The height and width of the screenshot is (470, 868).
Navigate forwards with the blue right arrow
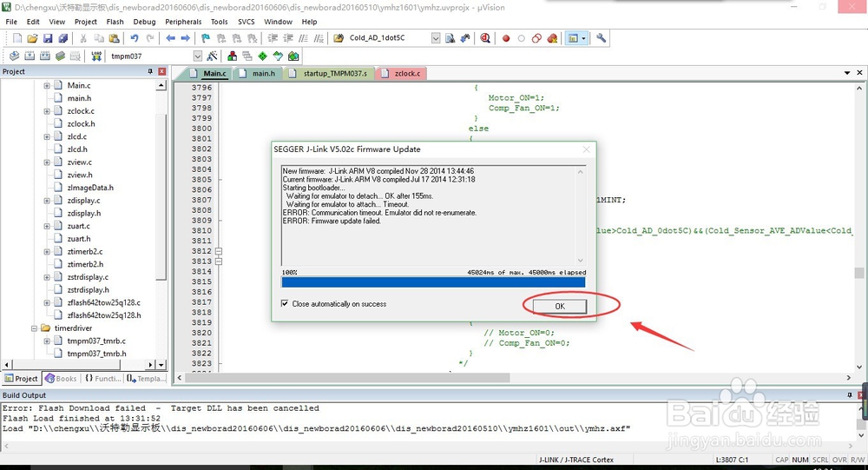coord(186,38)
